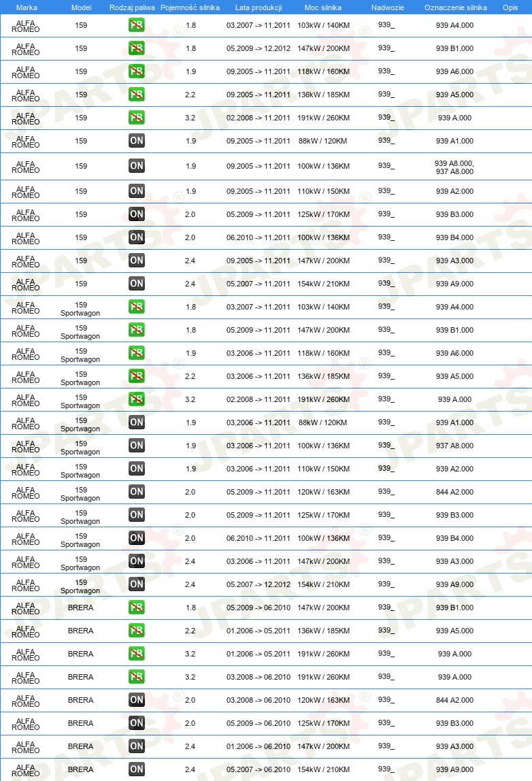532x781 pixels.
Task: Click diesel ON icon for BRERA 939 B3.000 row
Action: click(137, 723)
